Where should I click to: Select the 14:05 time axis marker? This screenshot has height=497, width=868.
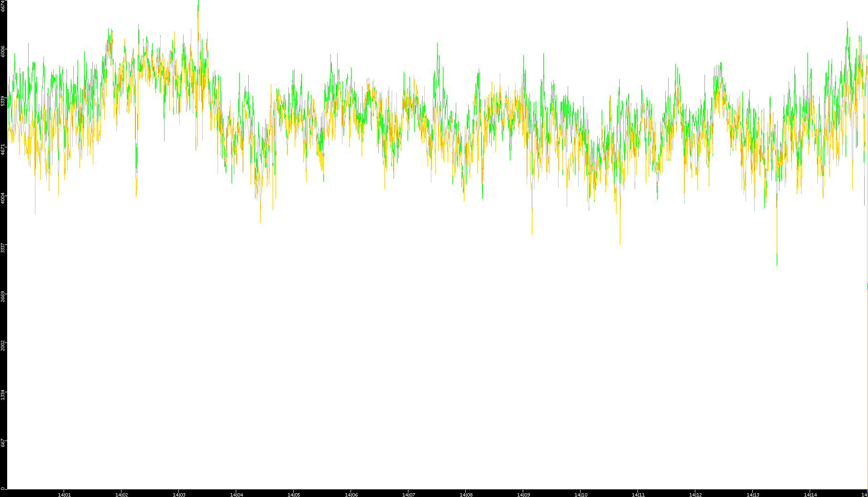point(294,495)
